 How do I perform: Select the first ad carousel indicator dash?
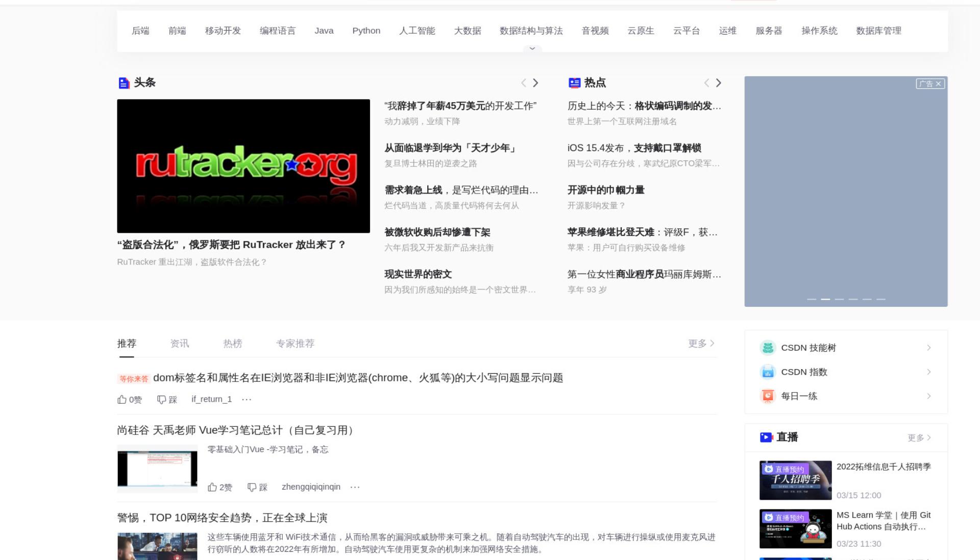click(812, 299)
